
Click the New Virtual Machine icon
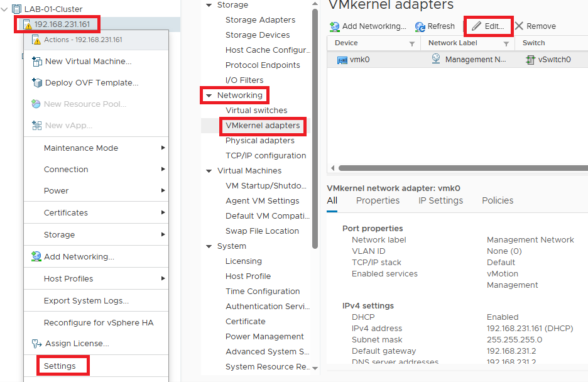tap(36, 62)
